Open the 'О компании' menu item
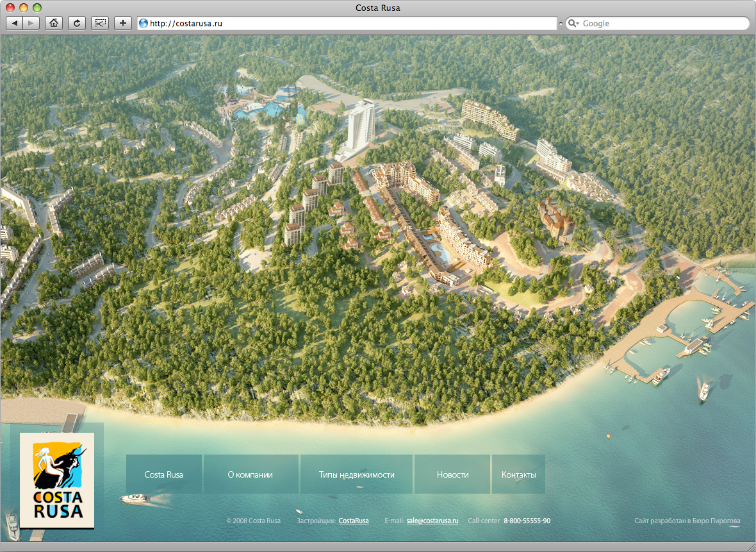 (251, 474)
